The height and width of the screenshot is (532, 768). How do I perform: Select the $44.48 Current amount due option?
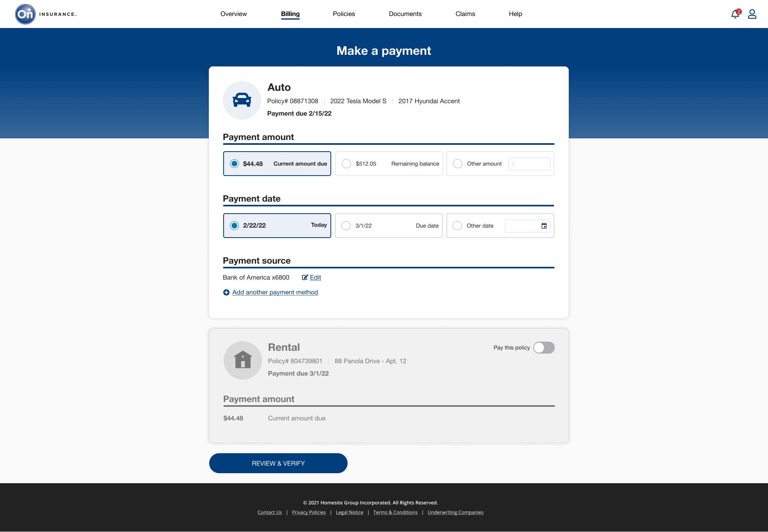click(234, 164)
